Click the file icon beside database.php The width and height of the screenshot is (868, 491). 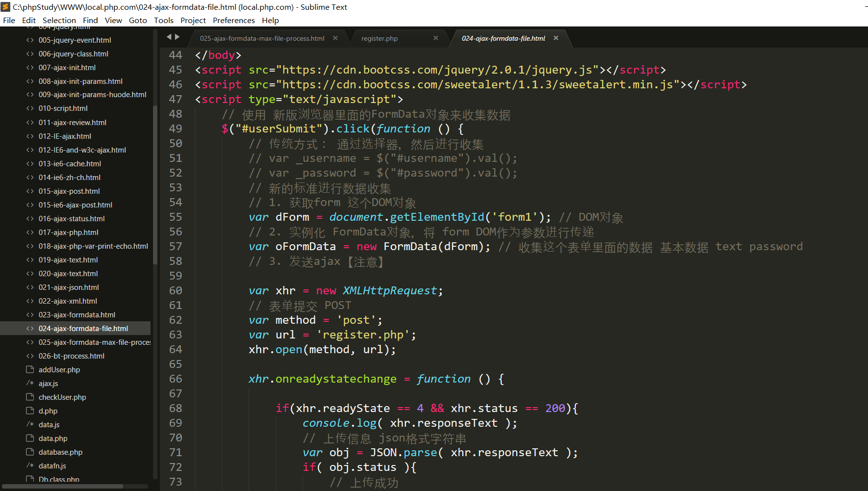click(30, 452)
